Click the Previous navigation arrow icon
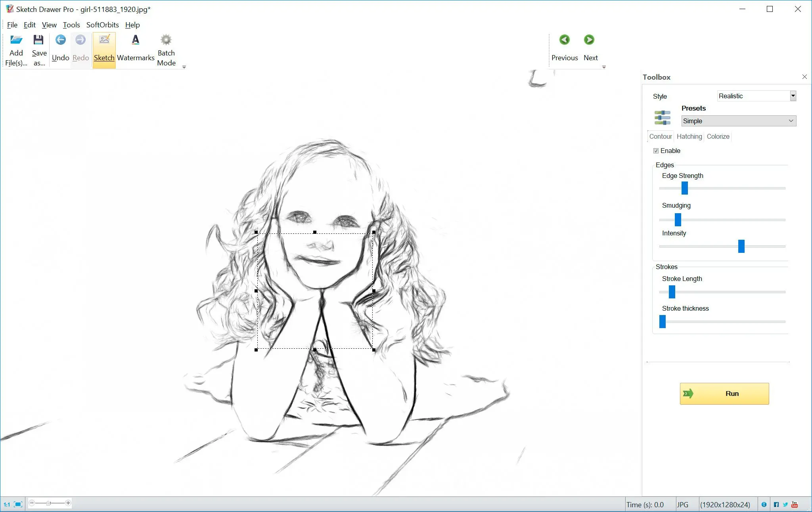 564,40
